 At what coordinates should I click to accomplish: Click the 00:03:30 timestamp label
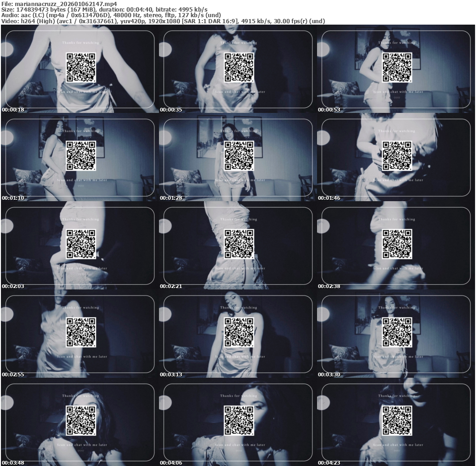click(x=329, y=374)
